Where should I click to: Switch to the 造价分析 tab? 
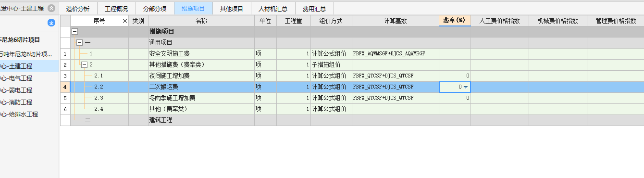(78, 9)
